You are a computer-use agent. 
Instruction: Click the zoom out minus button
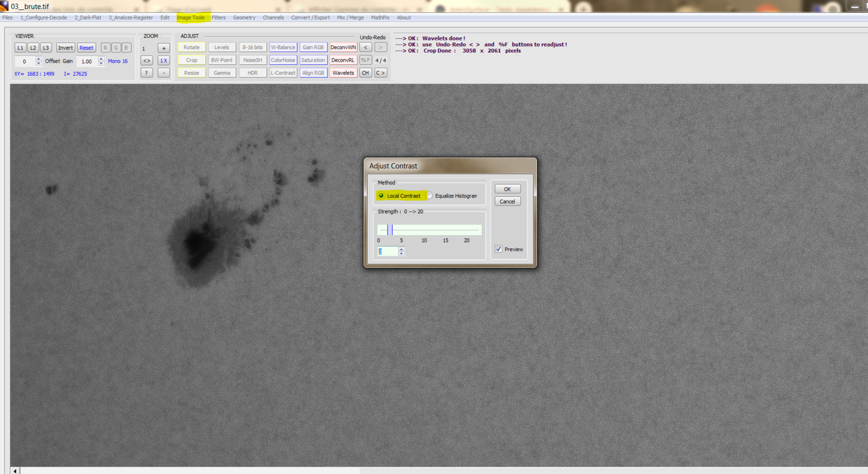pyautogui.click(x=164, y=73)
